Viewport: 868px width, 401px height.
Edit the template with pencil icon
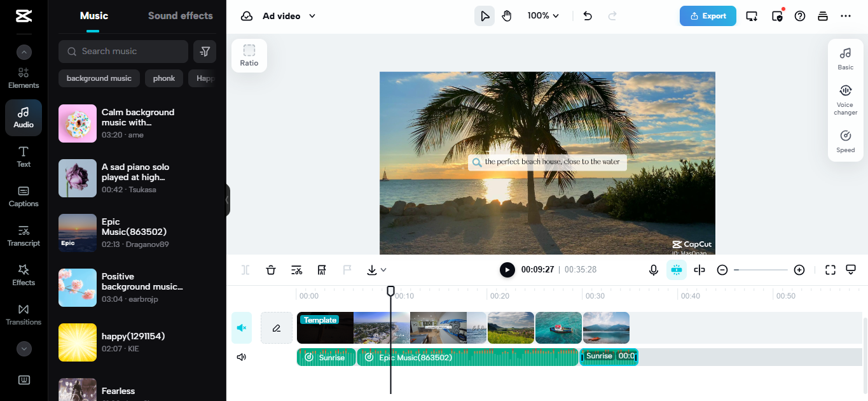277,328
